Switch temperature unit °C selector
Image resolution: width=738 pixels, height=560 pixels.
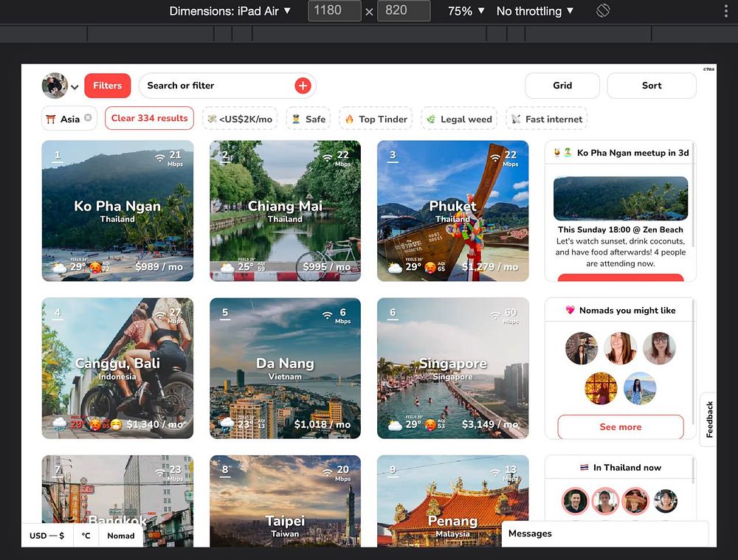(86, 536)
